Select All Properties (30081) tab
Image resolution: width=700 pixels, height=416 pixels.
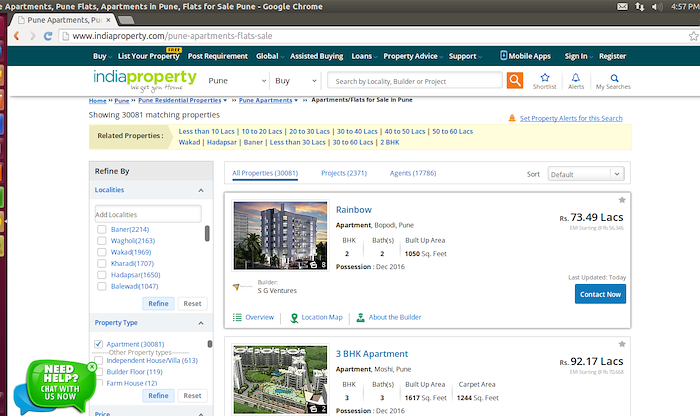pos(265,173)
